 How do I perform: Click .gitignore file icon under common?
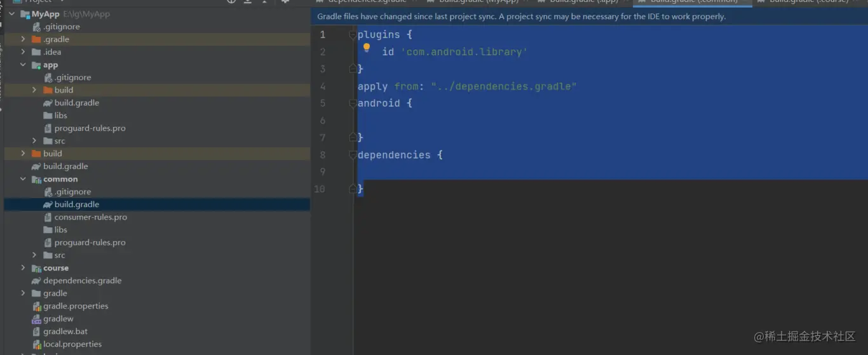click(x=48, y=192)
